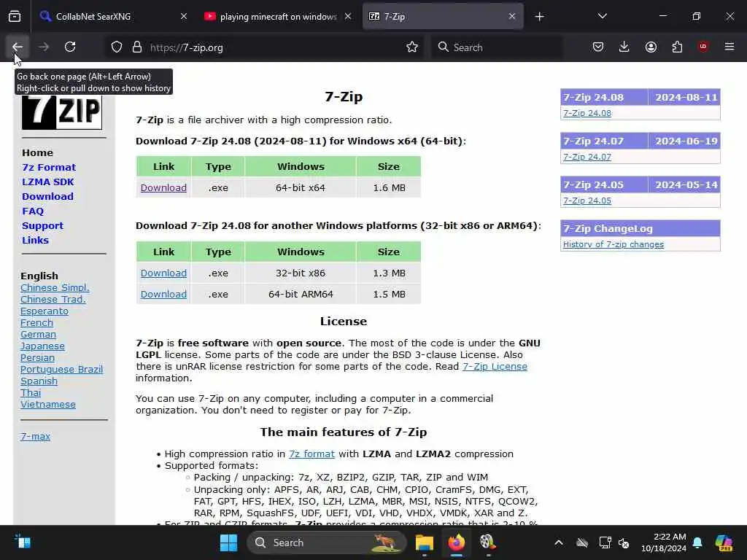Switch language to Portuguese Brazil

pyautogui.click(x=61, y=370)
